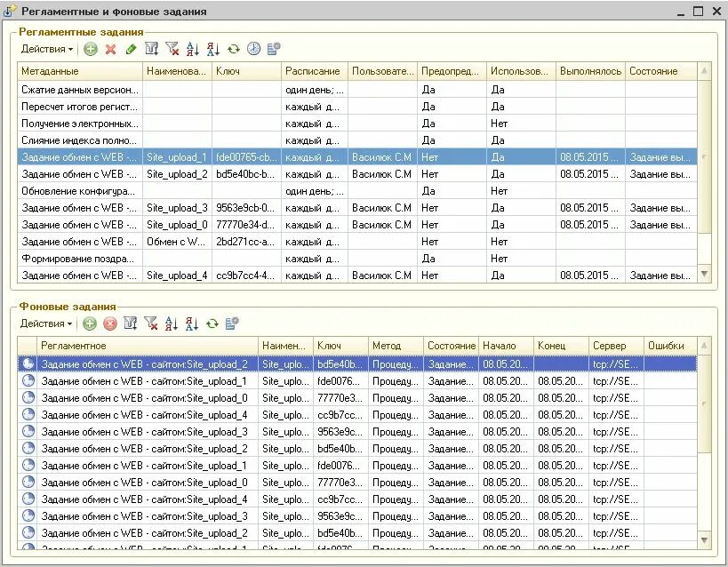Viewport: 728px width, 567px height.
Task: Add a new background job (green plus)
Action: pyautogui.click(x=90, y=323)
